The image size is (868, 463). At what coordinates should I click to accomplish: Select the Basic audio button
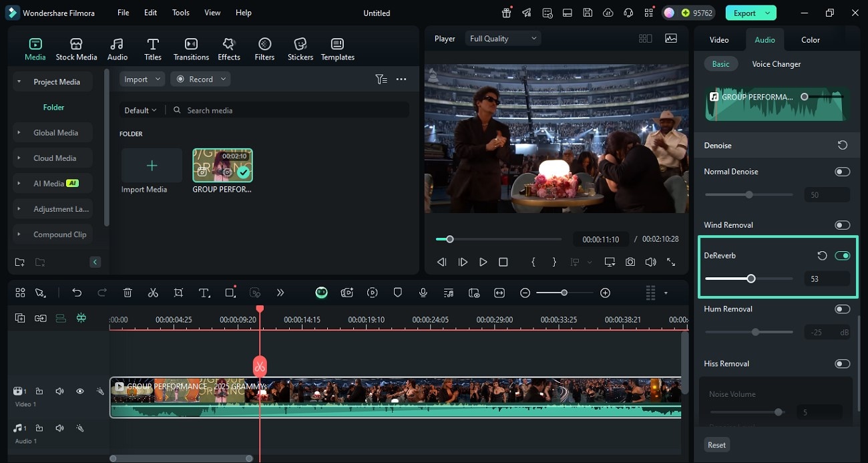click(x=721, y=64)
